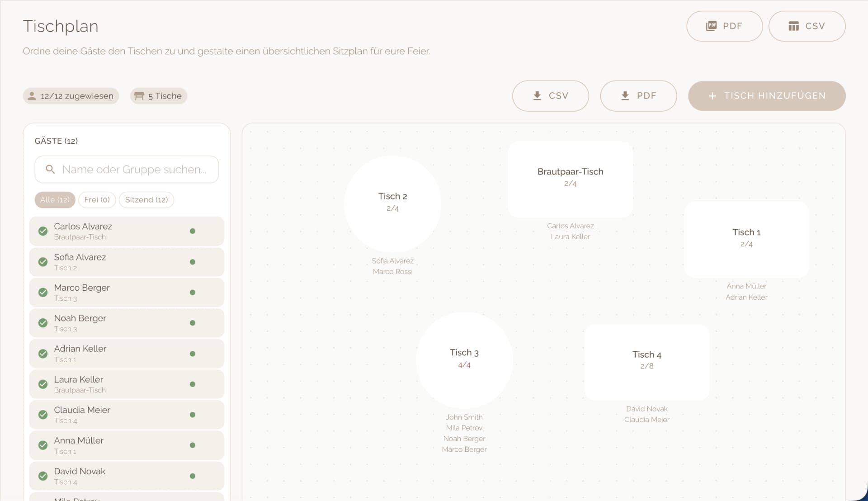Toggle Noah Berger's green checkmark

click(43, 323)
